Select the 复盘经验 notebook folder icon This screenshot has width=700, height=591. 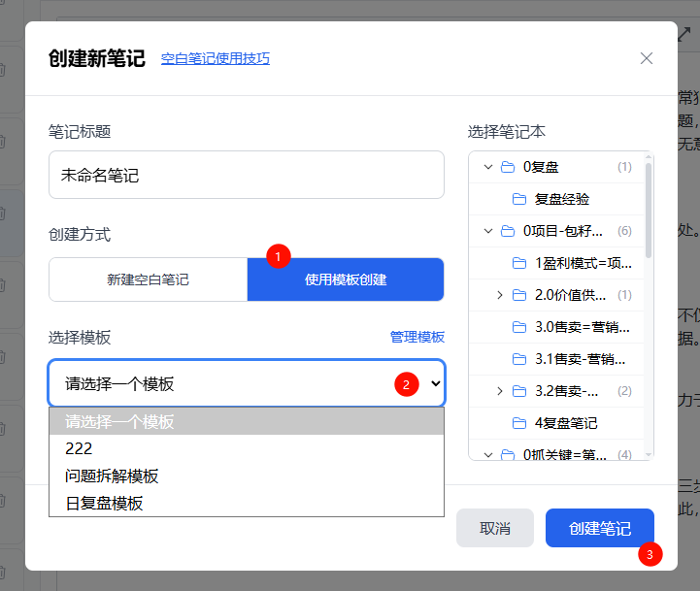519,199
